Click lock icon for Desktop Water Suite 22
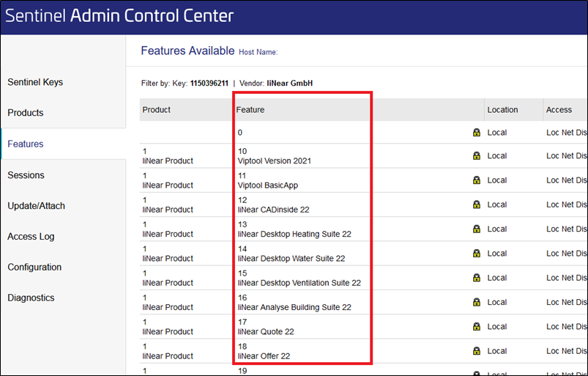The height and width of the screenshot is (376, 588). pyautogui.click(x=476, y=253)
